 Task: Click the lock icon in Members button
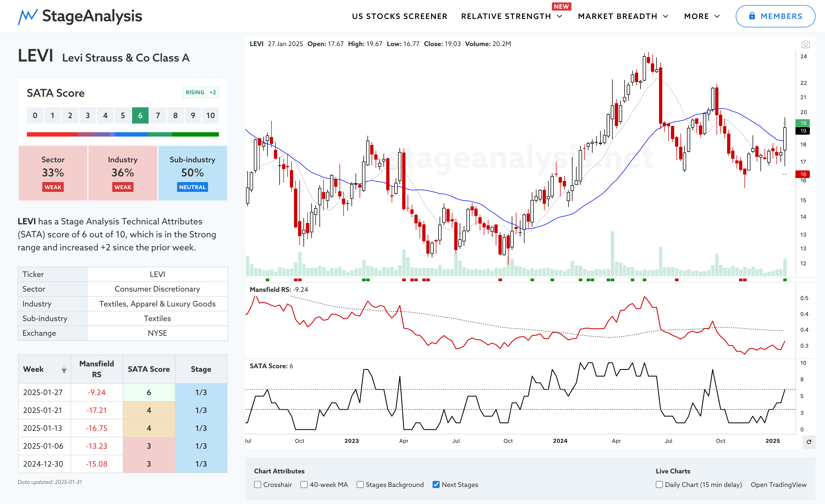[752, 16]
